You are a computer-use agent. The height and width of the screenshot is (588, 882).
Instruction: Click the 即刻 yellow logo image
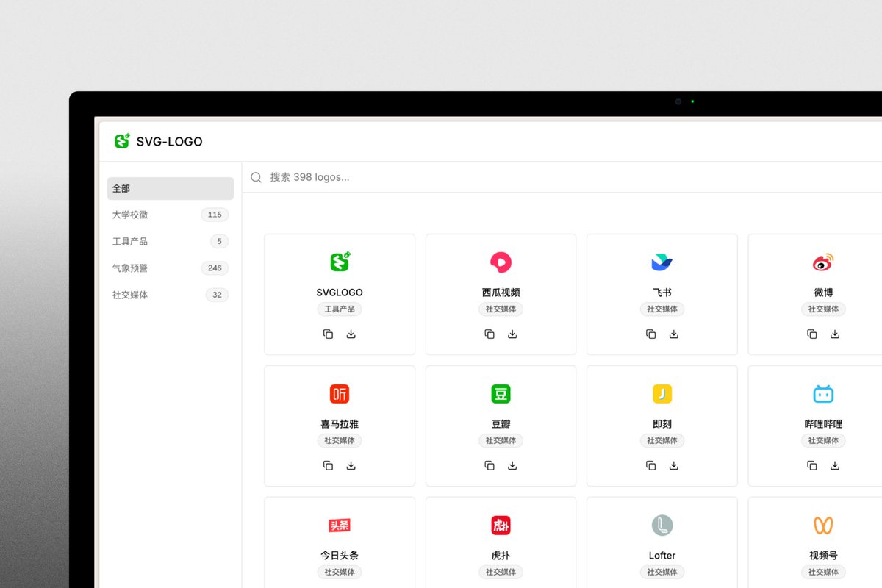point(662,394)
